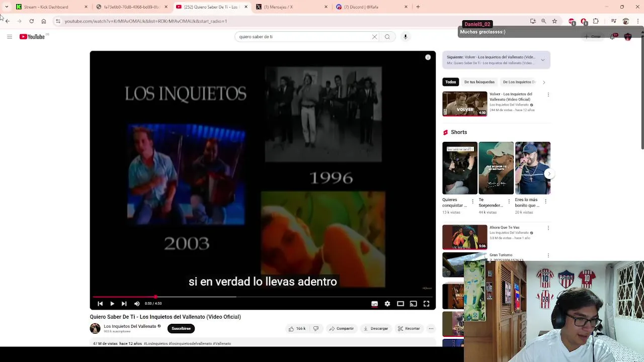644x362 pixels.
Task: Open a new browser tab
Action: 418,7
